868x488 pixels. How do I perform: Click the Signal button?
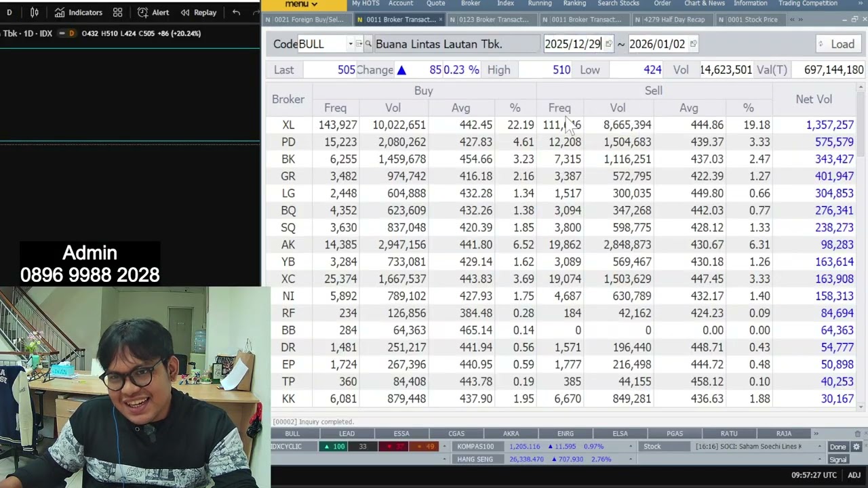838,460
